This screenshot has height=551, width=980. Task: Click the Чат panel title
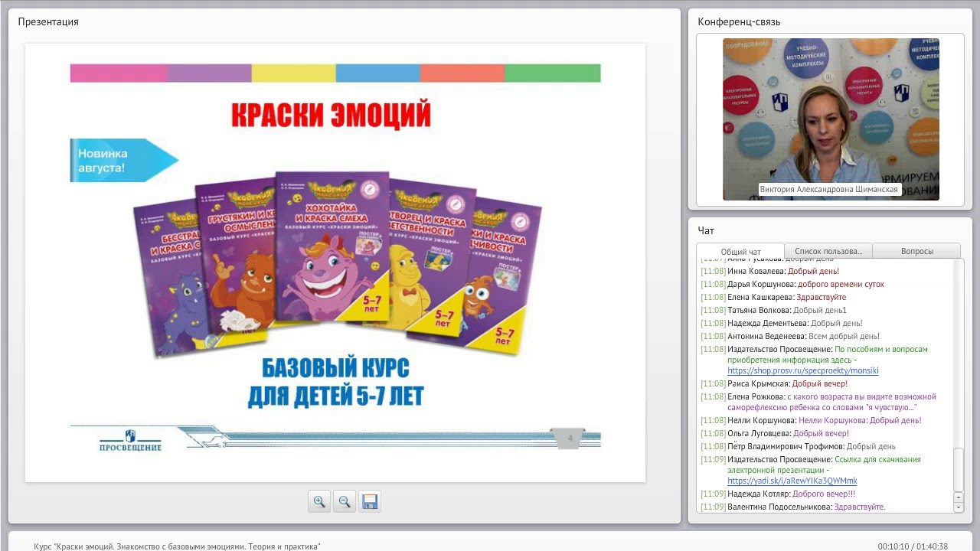[x=706, y=230]
